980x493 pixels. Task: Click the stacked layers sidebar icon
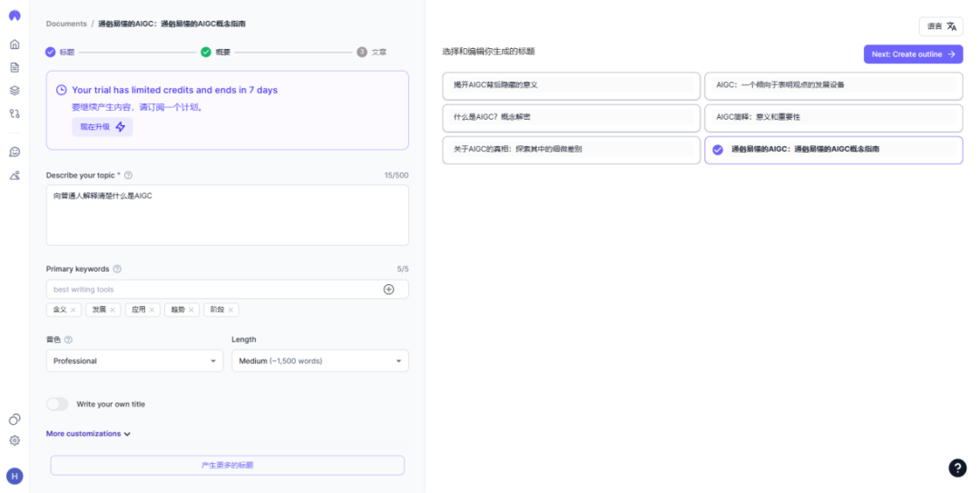pyautogui.click(x=15, y=90)
